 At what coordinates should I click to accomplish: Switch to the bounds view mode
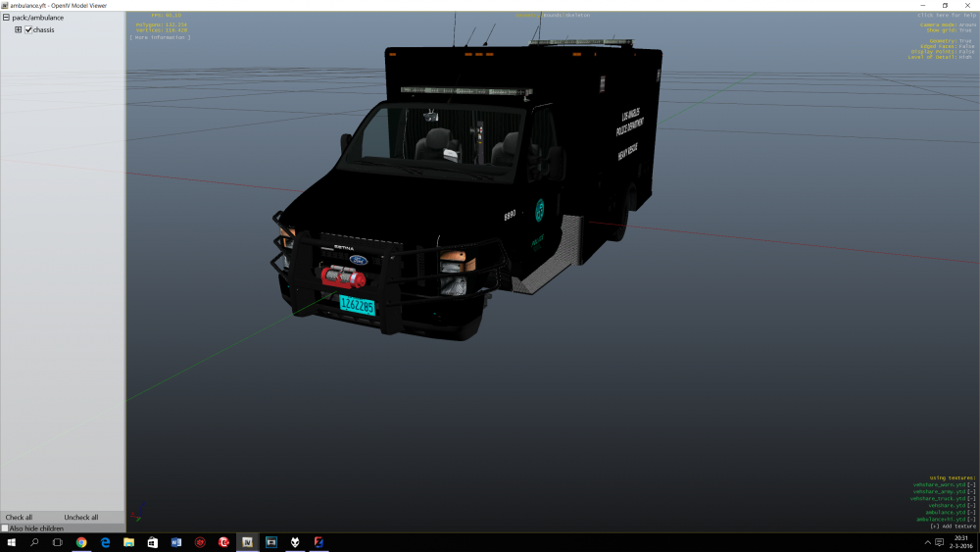point(552,15)
